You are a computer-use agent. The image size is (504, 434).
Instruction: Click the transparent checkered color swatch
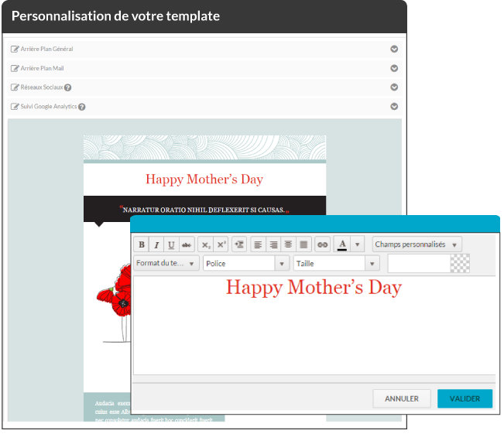460,264
